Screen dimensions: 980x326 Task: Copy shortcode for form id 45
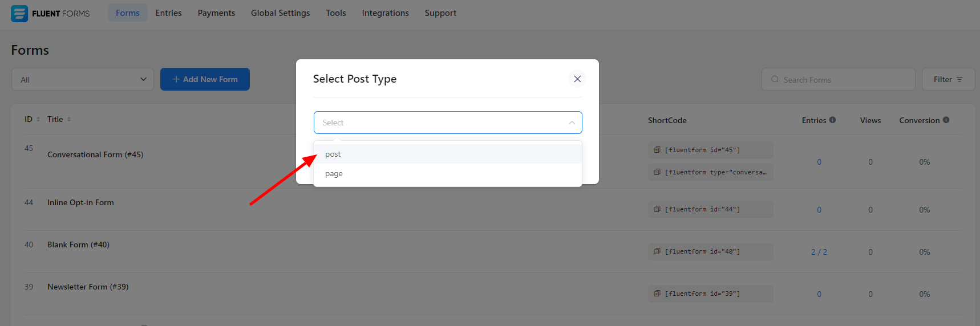(x=657, y=150)
